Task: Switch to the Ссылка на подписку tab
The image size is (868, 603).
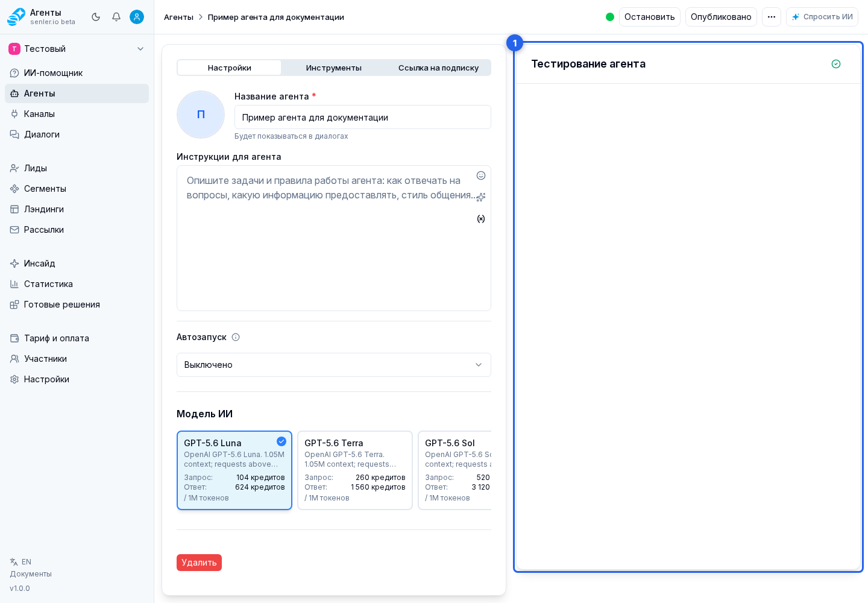Action: point(438,68)
